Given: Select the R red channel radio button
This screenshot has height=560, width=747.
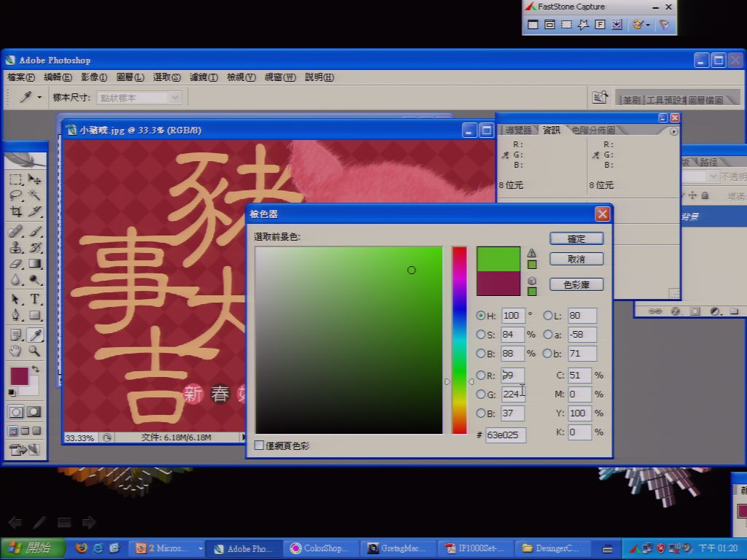Looking at the screenshot, I should pos(480,376).
